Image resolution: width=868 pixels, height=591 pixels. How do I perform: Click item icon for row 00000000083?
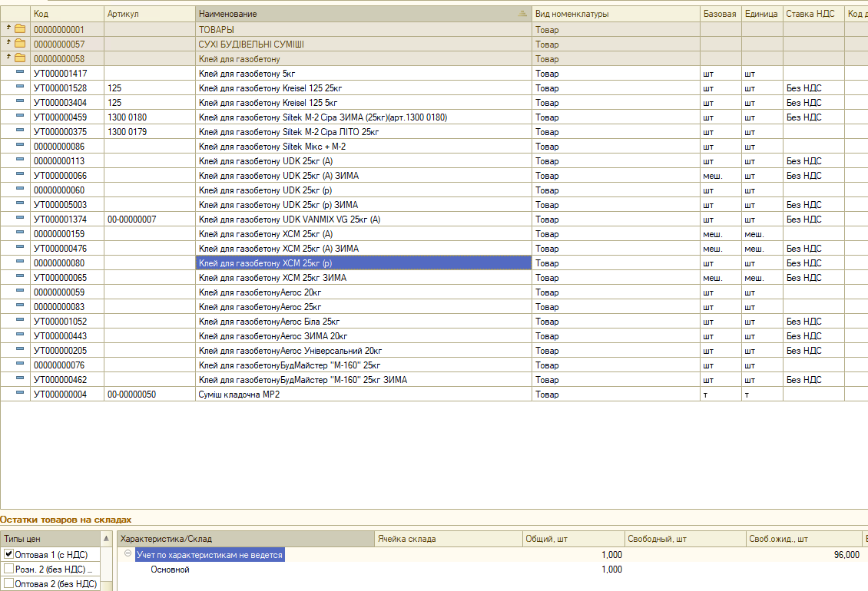pos(20,305)
